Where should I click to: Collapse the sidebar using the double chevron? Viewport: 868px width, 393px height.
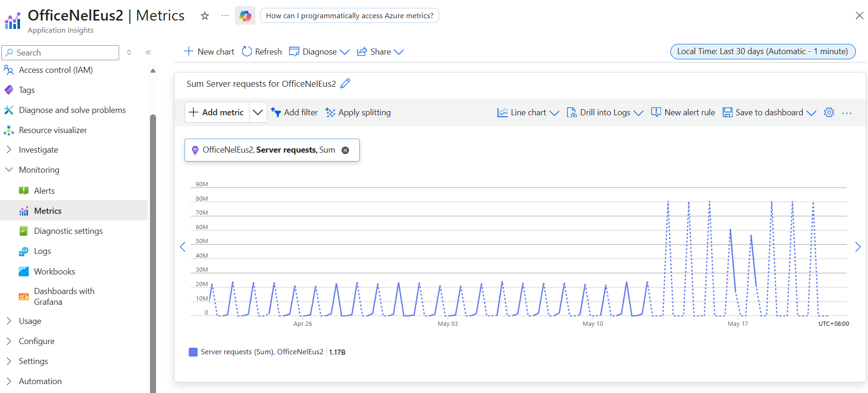[x=148, y=53]
